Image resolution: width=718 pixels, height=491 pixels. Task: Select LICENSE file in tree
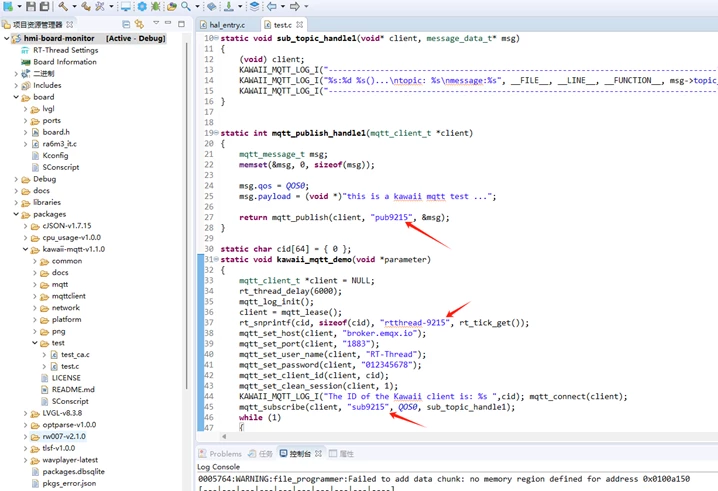pyautogui.click(x=61, y=378)
